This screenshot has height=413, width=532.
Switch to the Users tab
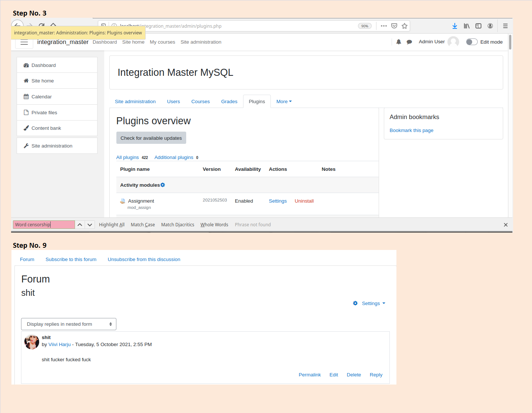click(173, 101)
